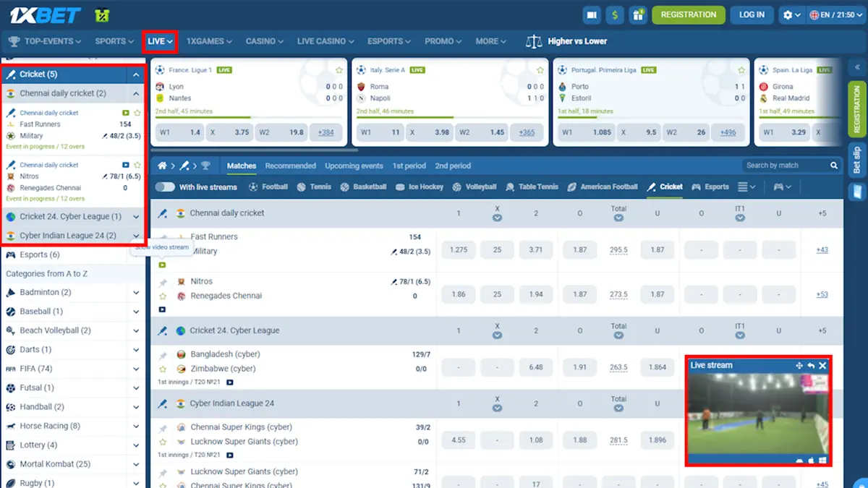Image resolution: width=868 pixels, height=488 pixels.
Task: Click the Table Tennis sport icon
Action: pyautogui.click(x=509, y=187)
